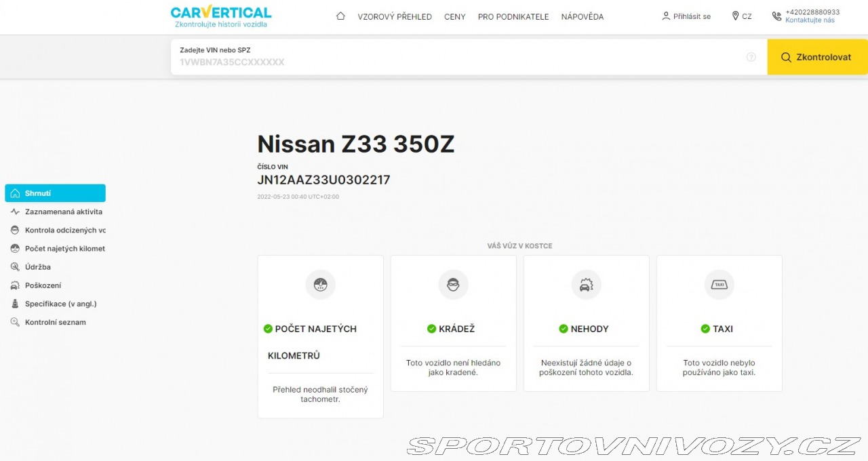Open the home icon in top navigation
The width and height of the screenshot is (868, 461).
click(340, 16)
